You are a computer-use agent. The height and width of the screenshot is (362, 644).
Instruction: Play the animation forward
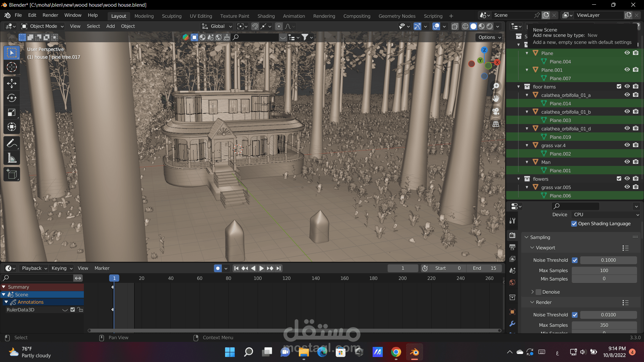click(261, 268)
